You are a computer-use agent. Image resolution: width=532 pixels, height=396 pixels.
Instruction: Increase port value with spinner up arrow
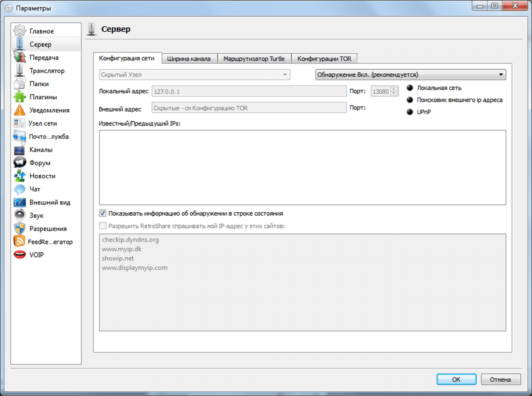tap(394, 89)
